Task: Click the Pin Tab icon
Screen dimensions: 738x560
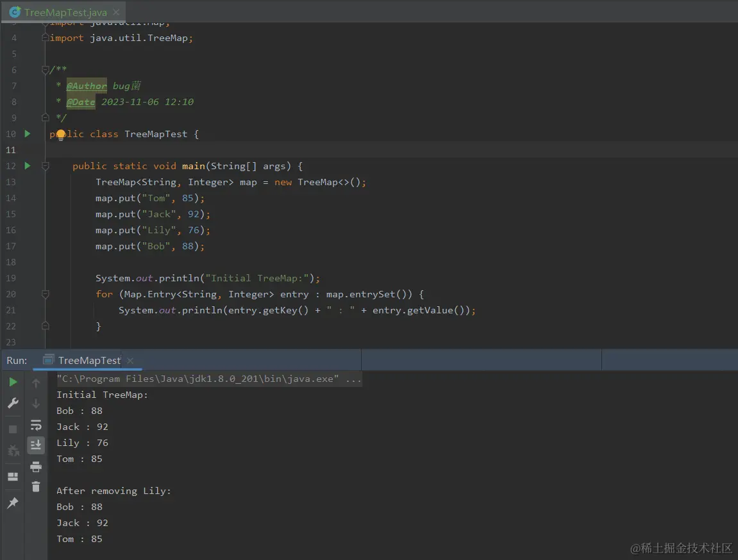Action: pyautogui.click(x=13, y=502)
